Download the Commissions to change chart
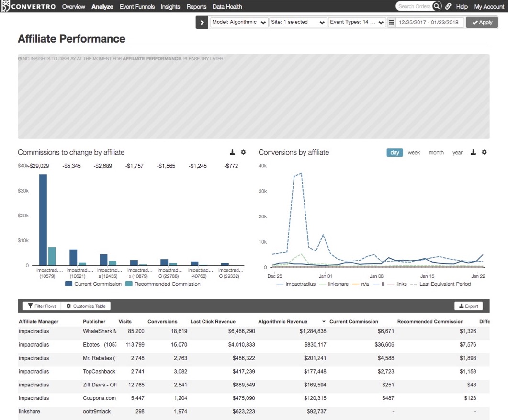The height and width of the screenshot is (420, 508). click(232, 152)
